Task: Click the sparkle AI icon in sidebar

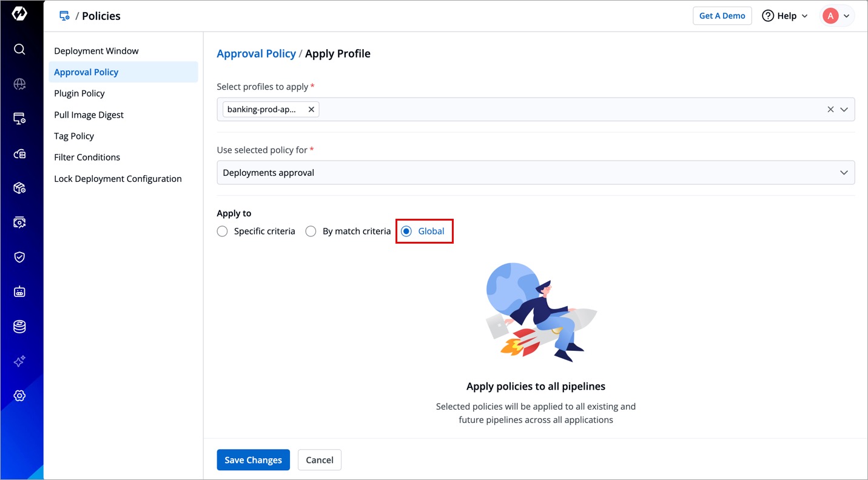Action: click(x=19, y=361)
